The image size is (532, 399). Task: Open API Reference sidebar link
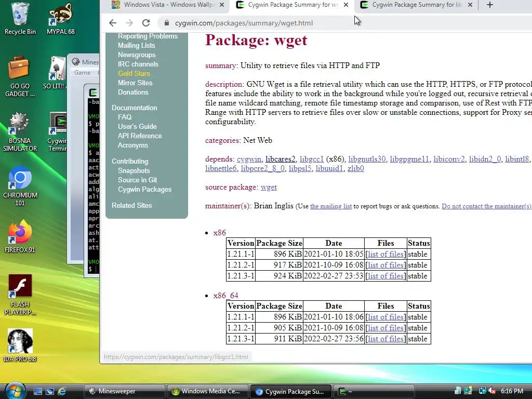(140, 136)
